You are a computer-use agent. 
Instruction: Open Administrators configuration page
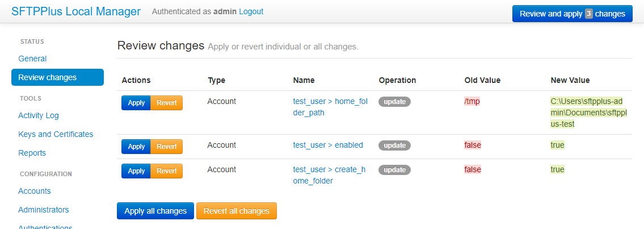point(44,210)
